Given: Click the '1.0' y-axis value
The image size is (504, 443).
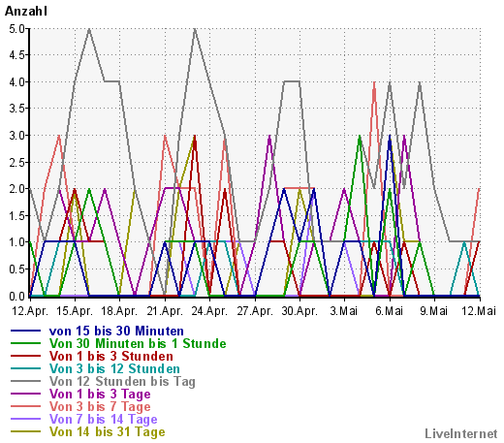Looking at the screenshot, I should 16,242.
